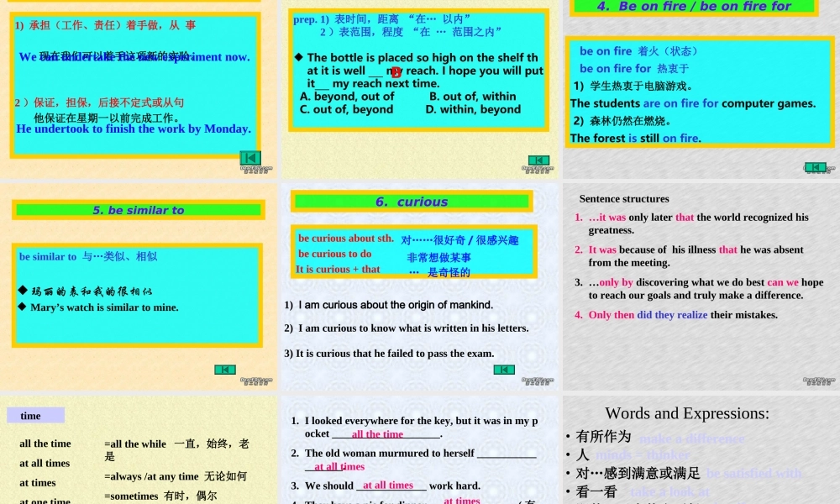The width and height of the screenshot is (840, 504).
Task: Click the 'time' label box
Action: click(x=35, y=416)
